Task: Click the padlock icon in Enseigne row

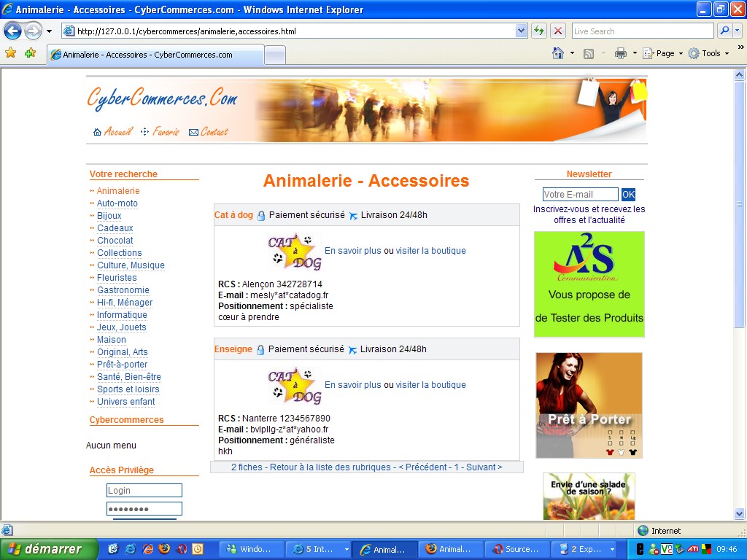Action: pyautogui.click(x=260, y=350)
